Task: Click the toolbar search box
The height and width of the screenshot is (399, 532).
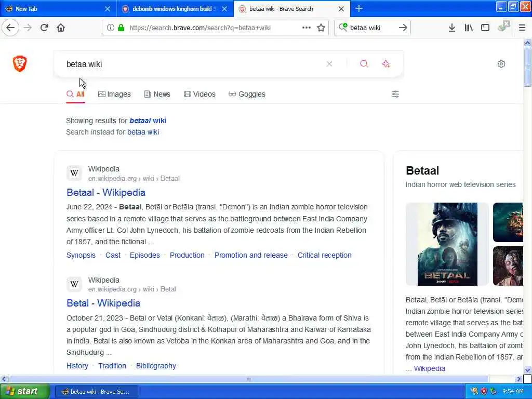Action: coord(372,28)
